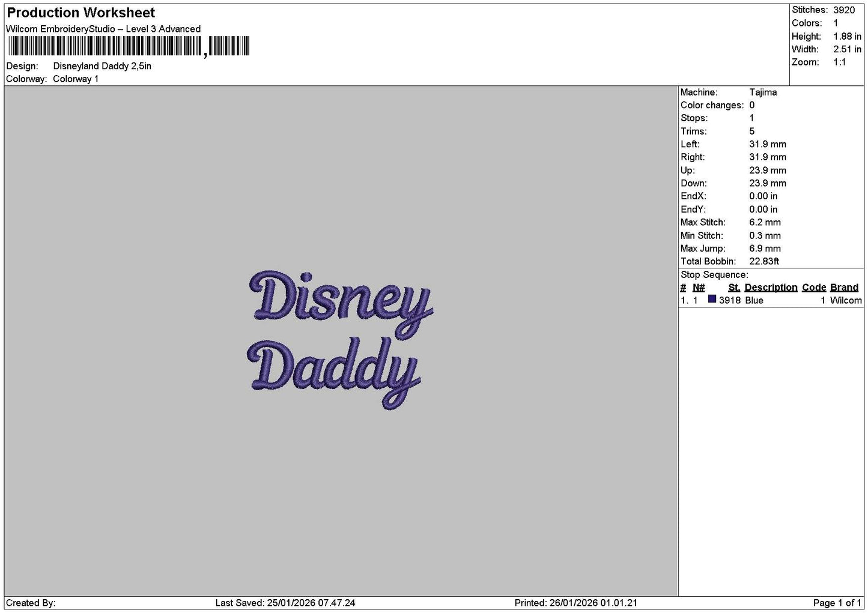868x613 pixels.
Task: Click the 'Description' column header
Action: click(x=771, y=288)
